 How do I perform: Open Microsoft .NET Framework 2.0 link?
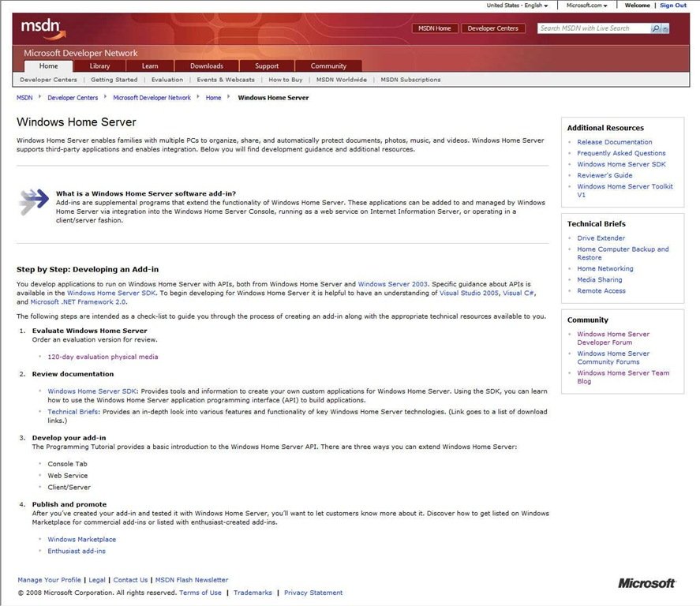78,302
